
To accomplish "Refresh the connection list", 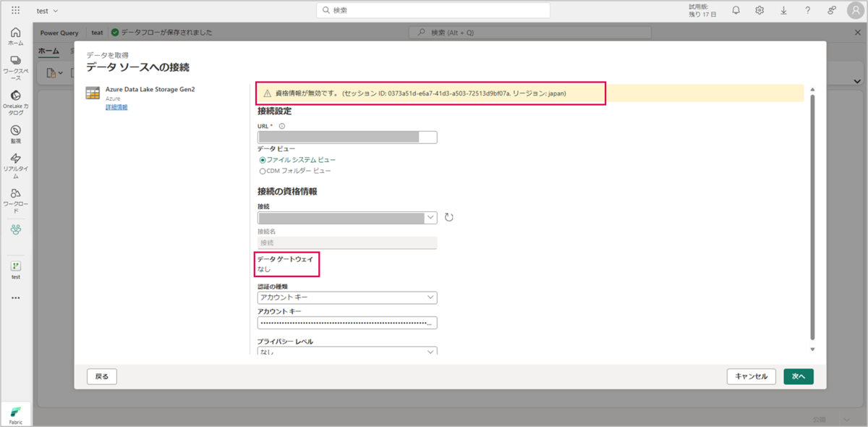I will click(x=448, y=217).
